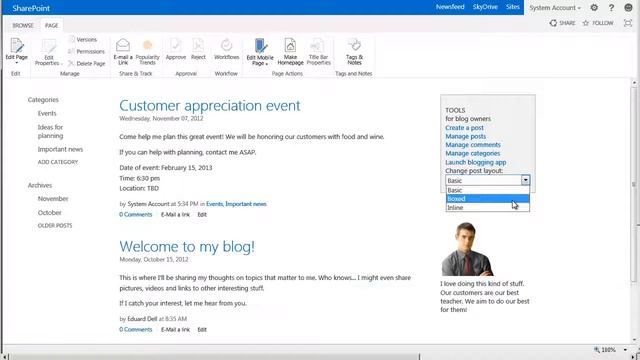The height and width of the screenshot is (360, 640).
Task: Select Basic in the layout list
Action: pos(488,190)
